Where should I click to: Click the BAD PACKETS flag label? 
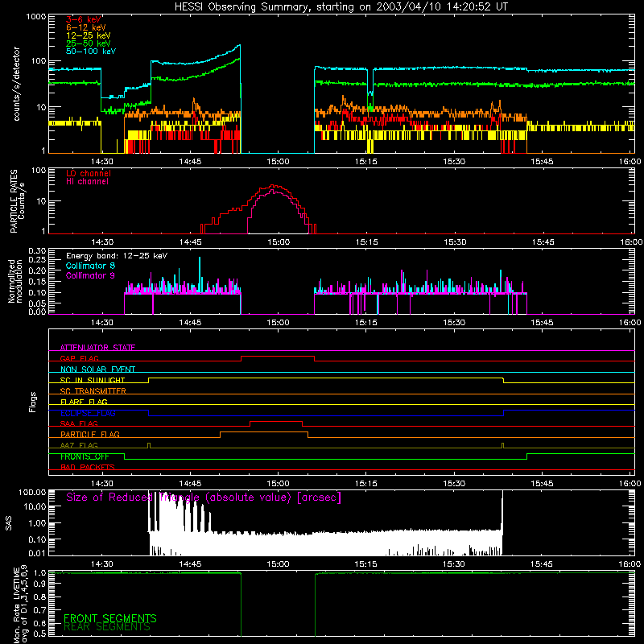[x=88, y=467]
